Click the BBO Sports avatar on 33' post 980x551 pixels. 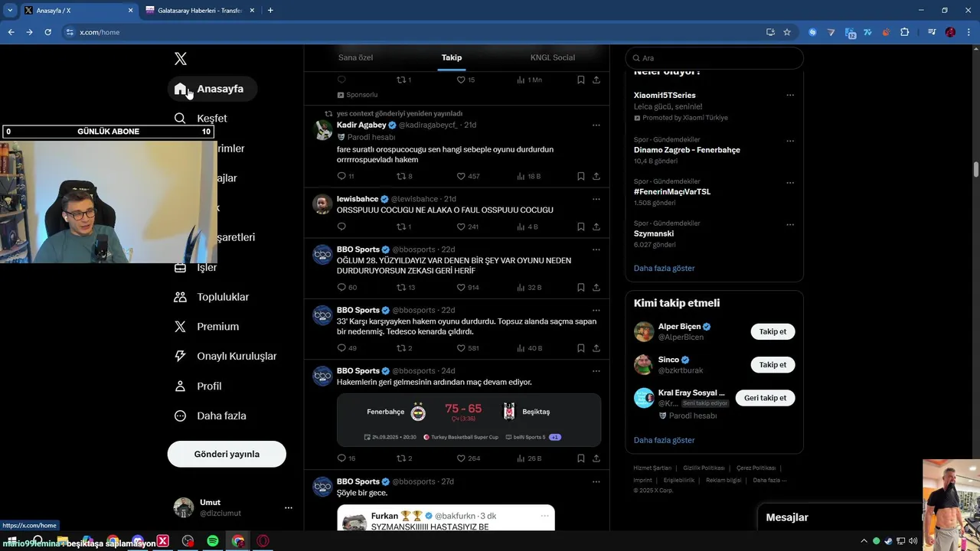(x=322, y=315)
